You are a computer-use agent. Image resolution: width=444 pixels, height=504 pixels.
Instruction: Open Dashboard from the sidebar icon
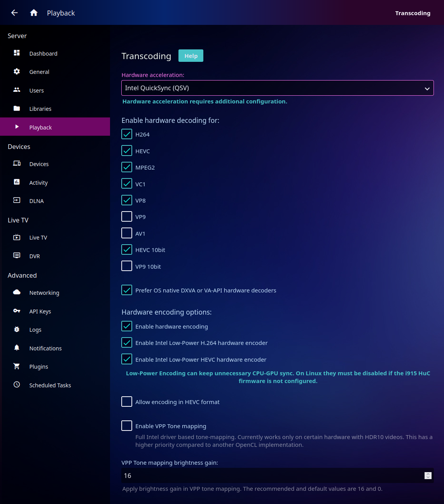click(x=17, y=53)
